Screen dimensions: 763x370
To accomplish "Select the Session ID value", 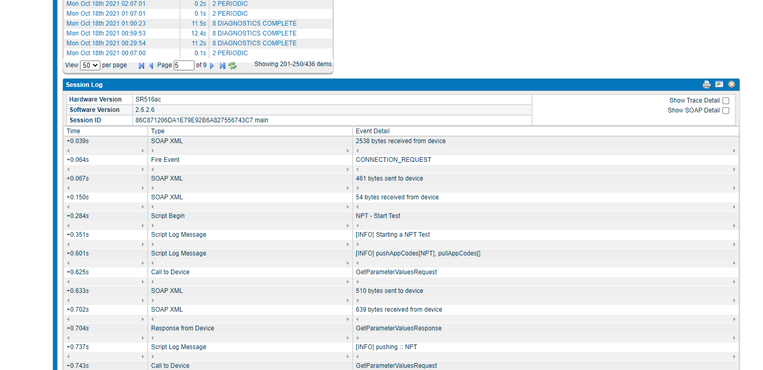I will tap(201, 120).
